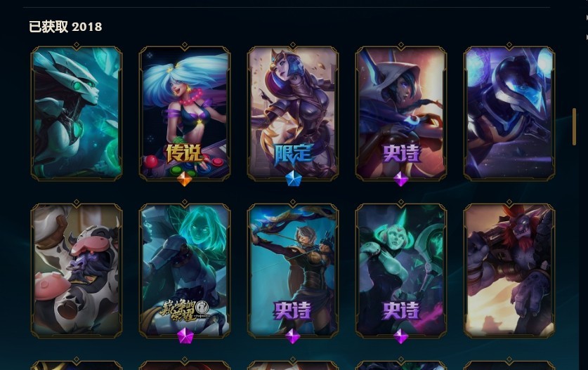588x370 pixels.
Task: Open the green spectral 史诗 skin card
Action: pos(401,271)
